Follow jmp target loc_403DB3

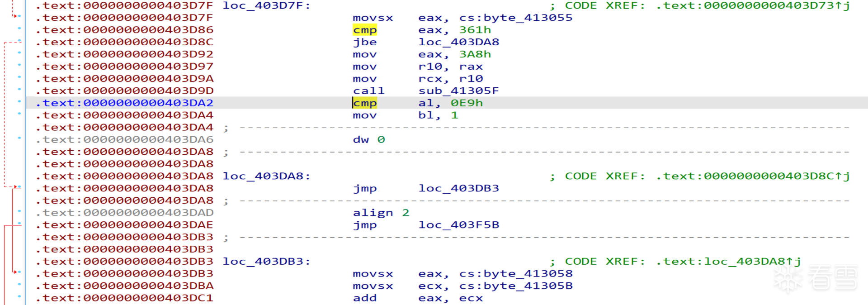[x=459, y=189]
